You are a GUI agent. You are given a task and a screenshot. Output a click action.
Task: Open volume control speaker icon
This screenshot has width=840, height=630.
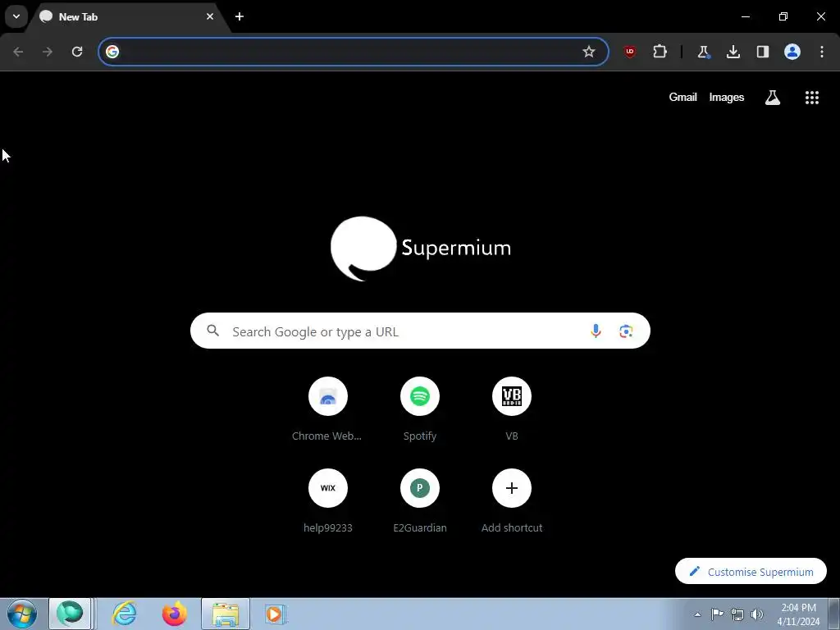point(757,614)
